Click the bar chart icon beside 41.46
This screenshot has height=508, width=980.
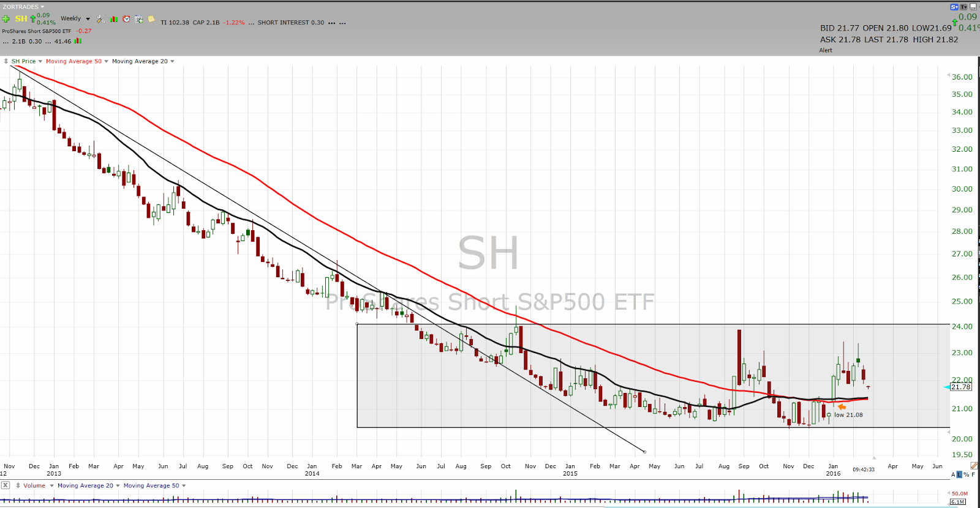click(x=78, y=41)
